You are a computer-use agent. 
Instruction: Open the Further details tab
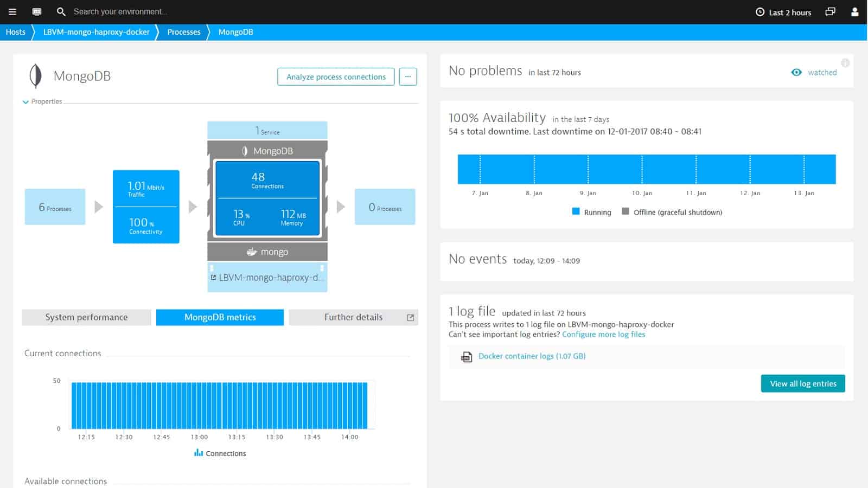353,317
